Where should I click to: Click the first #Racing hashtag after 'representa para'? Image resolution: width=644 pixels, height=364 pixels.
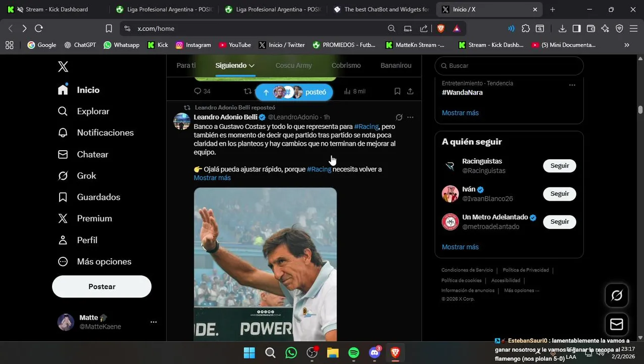pos(366,126)
